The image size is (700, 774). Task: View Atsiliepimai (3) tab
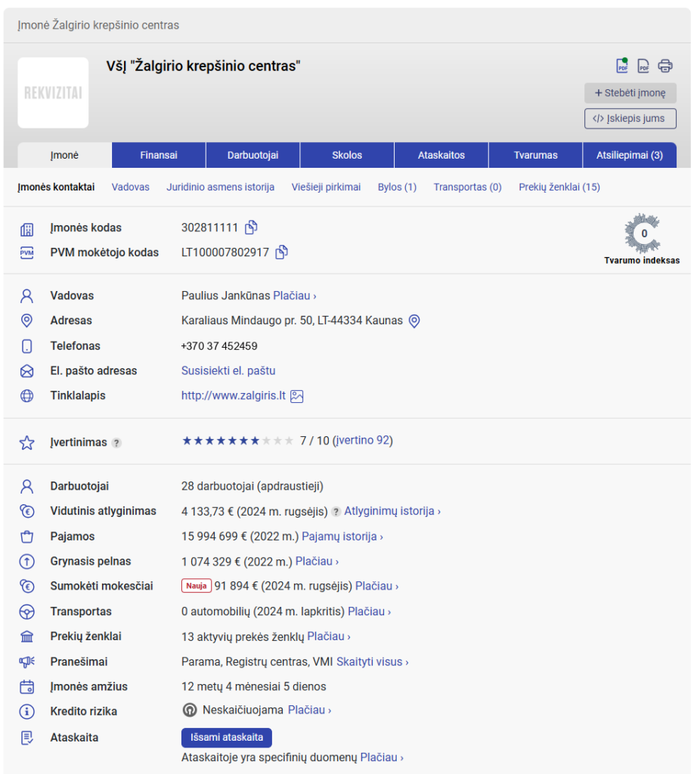[630, 155]
